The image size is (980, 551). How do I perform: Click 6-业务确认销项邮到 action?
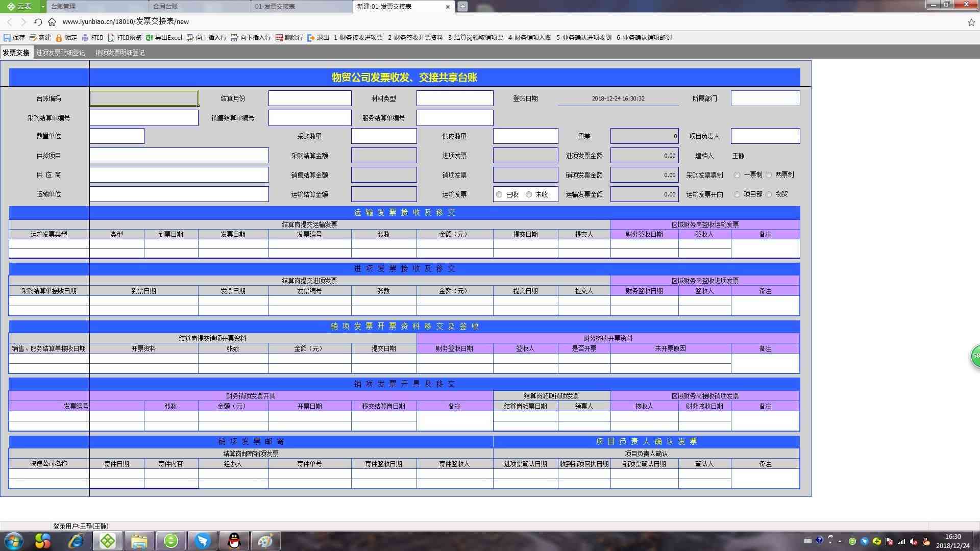pos(644,38)
